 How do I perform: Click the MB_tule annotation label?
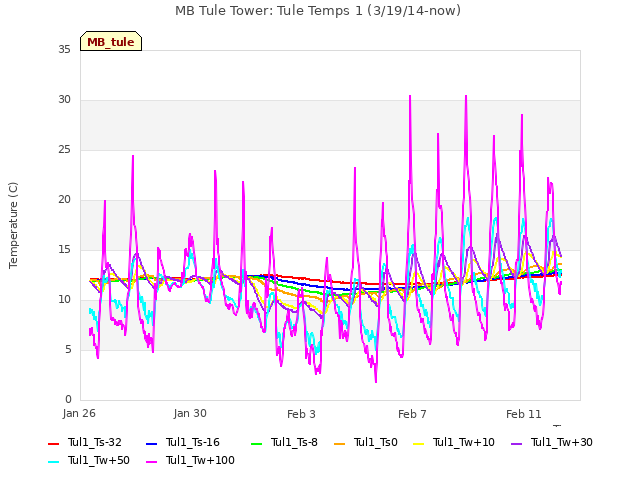coord(111,42)
